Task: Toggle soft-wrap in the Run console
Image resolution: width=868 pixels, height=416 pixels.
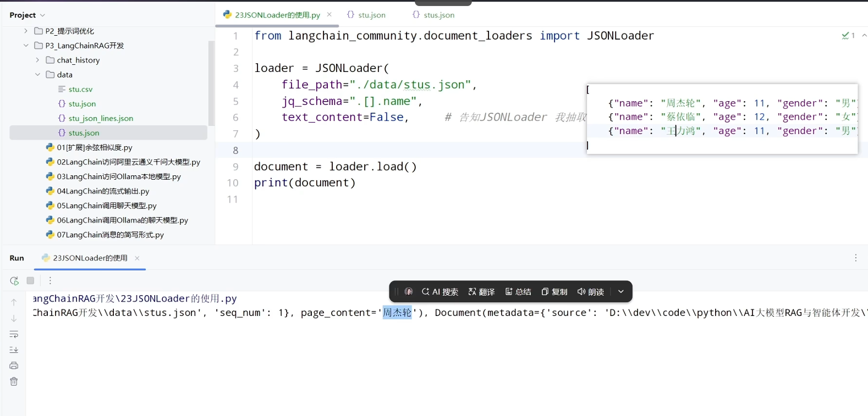Action: point(14,334)
